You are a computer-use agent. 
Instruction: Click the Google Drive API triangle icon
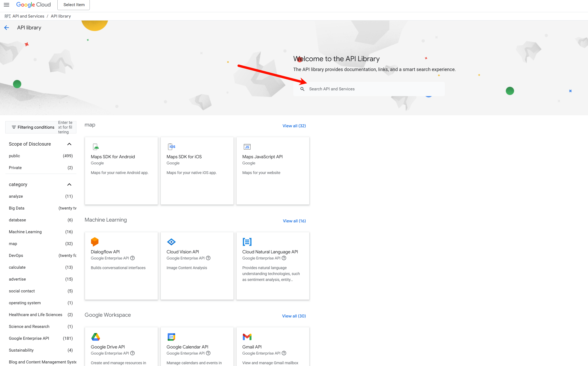(96, 337)
